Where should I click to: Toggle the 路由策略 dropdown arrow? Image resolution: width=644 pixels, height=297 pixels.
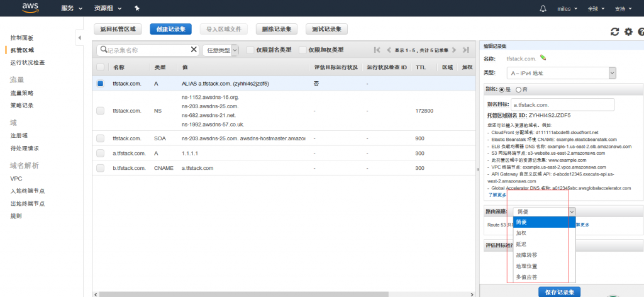pos(572,211)
